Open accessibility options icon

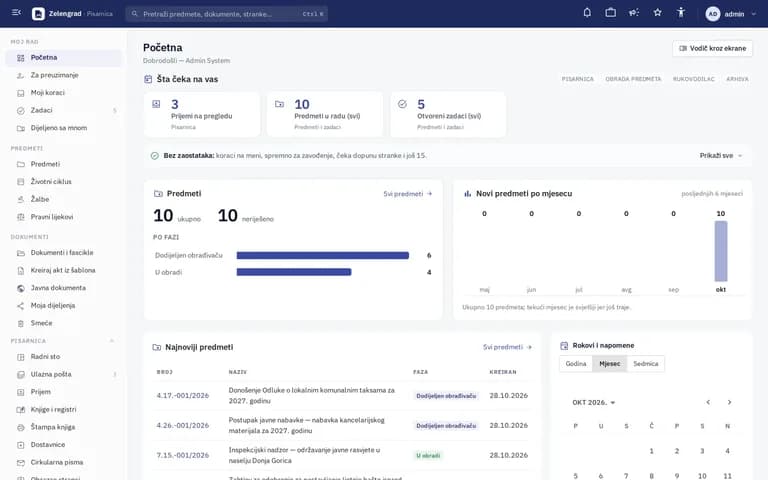click(681, 13)
